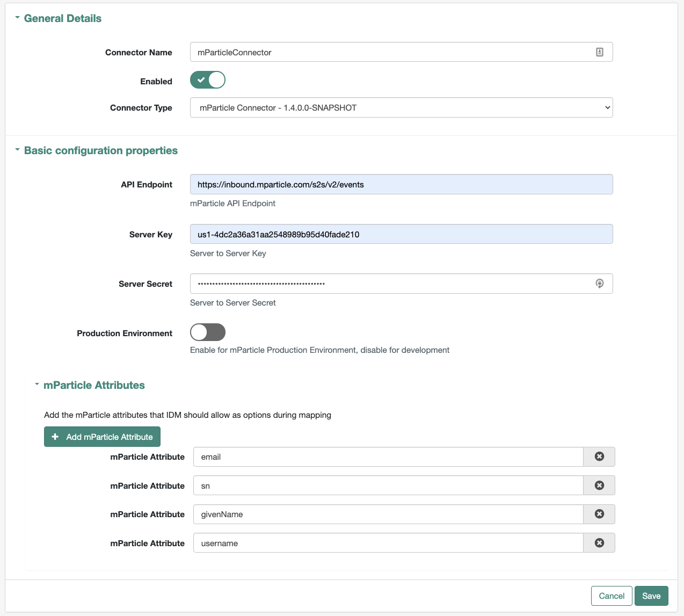This screenshot has width=684, height=616.
Task: Click the password manager icon in Server Secret field
Action: tap(600, 284)
